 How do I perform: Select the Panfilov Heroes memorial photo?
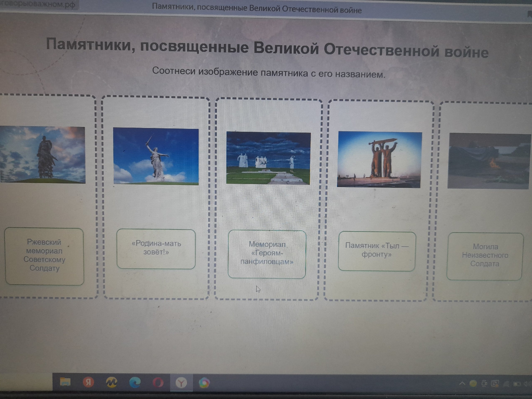268,158
